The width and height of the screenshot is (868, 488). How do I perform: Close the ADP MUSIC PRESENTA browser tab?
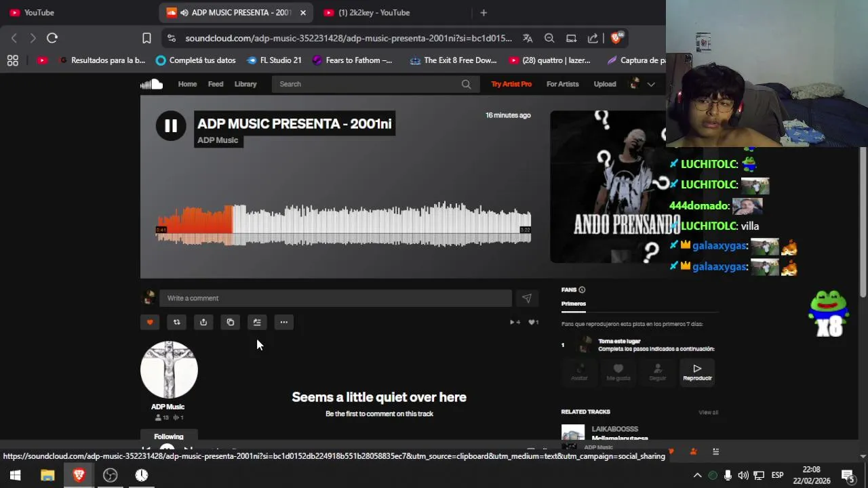[x=303, y=12]
